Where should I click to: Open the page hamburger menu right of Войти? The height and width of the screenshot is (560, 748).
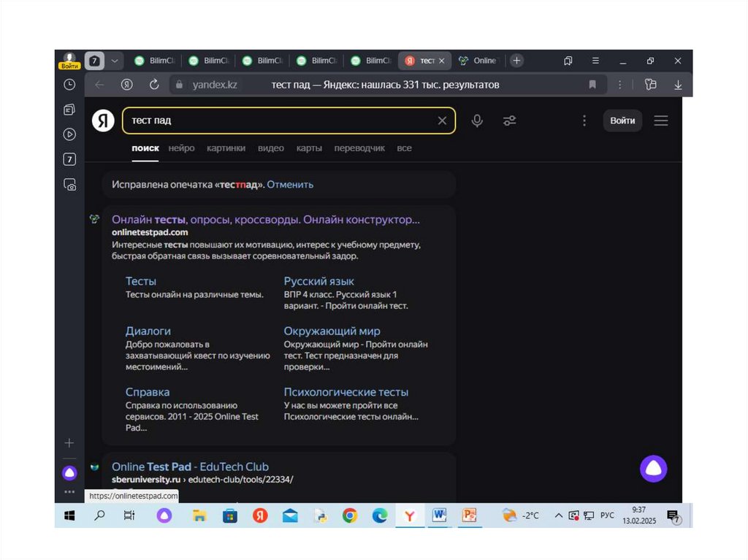[660, 120]
